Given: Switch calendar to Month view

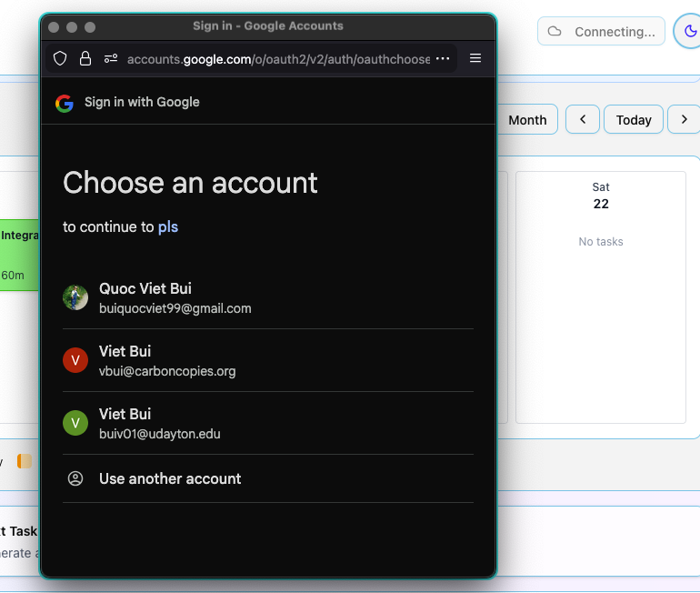Looking at the screenshot, I should click(x=527, y=120).
